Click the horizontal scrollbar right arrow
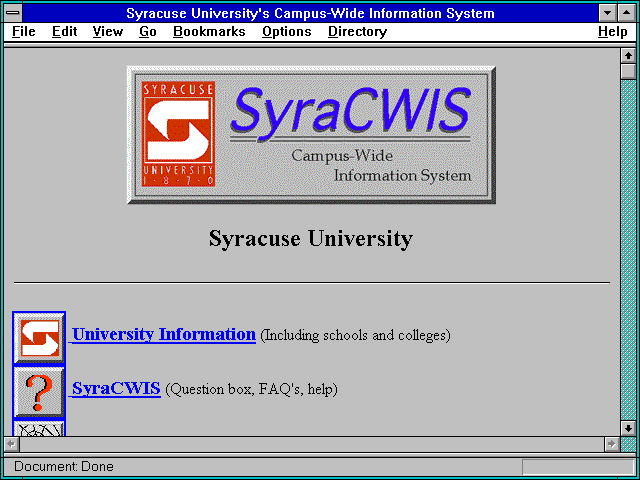 [612, 444]
